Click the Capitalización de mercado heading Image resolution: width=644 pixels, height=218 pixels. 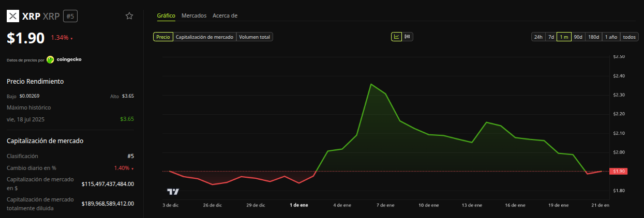[x=45, y=141]
